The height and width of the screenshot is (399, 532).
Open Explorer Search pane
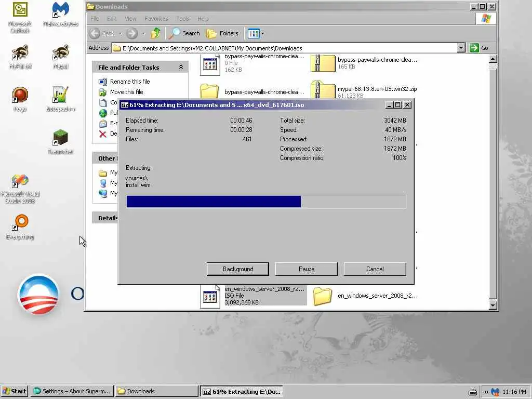click(185, 33)
